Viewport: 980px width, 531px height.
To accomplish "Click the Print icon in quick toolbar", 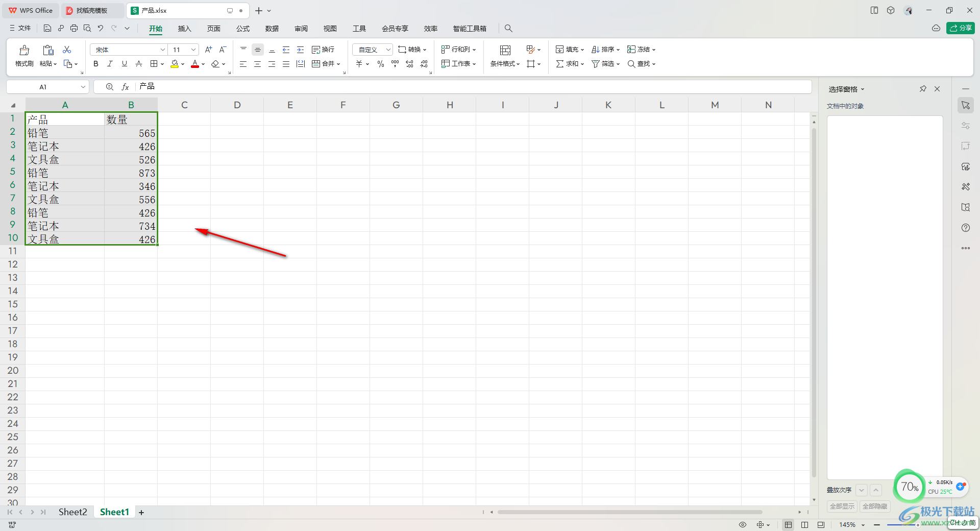I will (x=74, y=29).
